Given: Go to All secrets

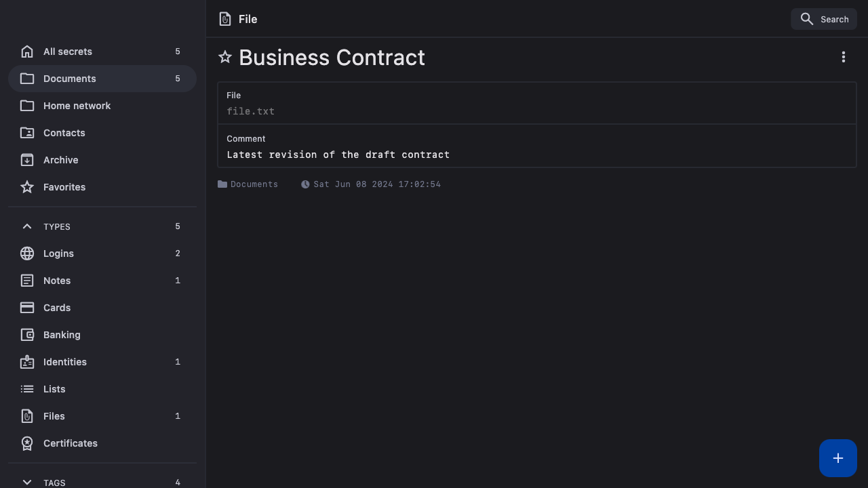Looking at the screenshot, I should click(x=68, y=52).
